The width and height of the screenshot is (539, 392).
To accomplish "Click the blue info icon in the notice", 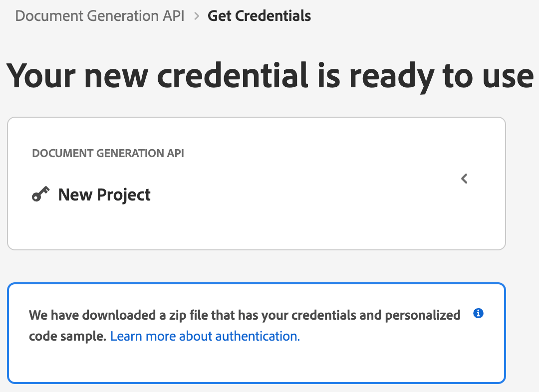I will 478,313.
